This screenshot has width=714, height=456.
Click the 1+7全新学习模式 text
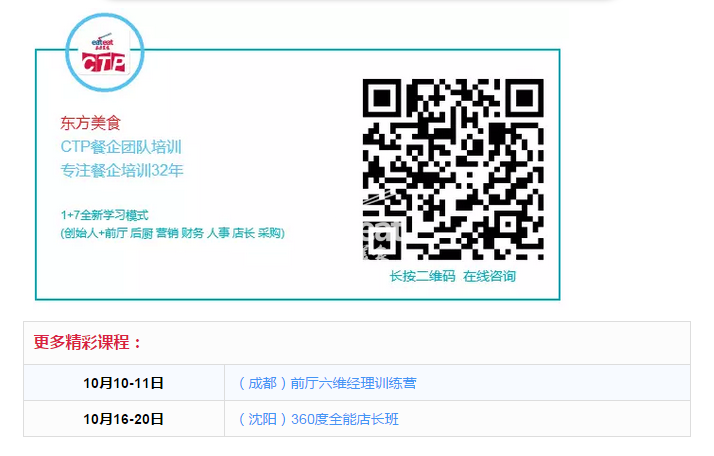[105, 215]
